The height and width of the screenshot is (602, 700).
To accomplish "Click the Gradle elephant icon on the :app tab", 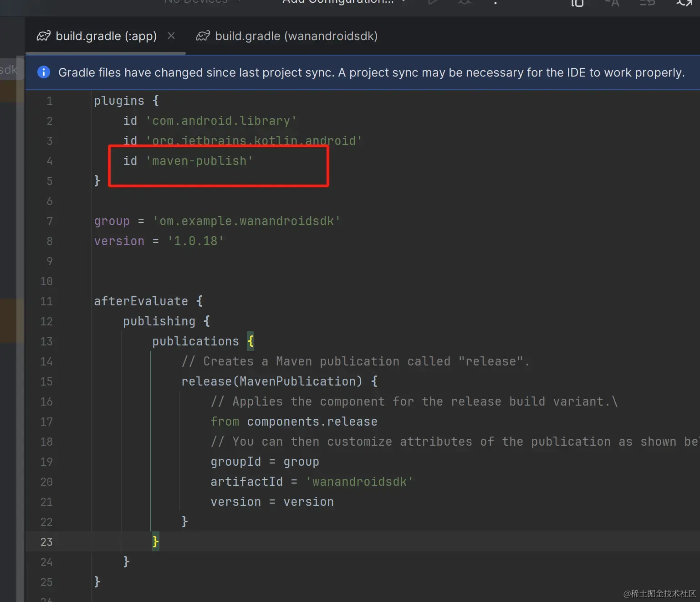I will [44, 36].
